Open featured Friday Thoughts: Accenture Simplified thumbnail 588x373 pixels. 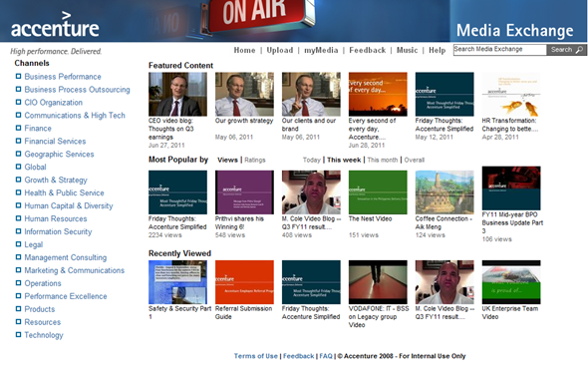click(444, 94)
